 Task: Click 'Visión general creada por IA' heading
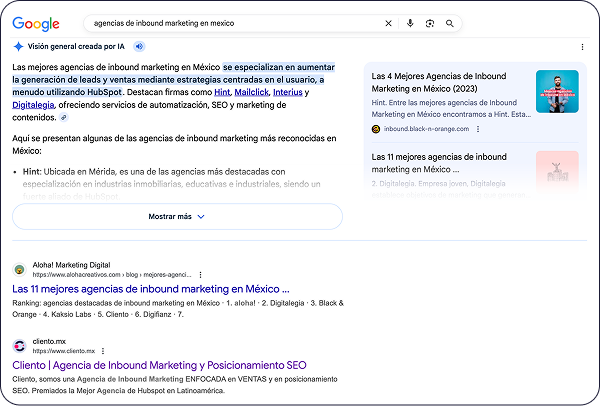[x=76, y=46]
